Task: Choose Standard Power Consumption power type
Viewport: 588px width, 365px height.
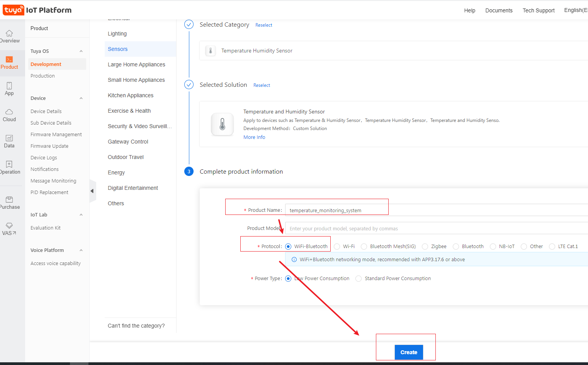Action: click(x=359, y=279)
